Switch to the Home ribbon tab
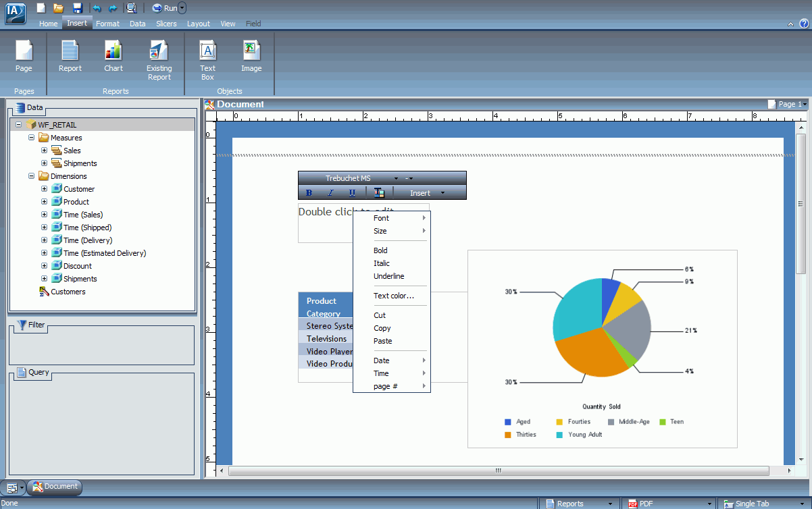Image resolution: width=812 pixels, height=509 pixels. click(48, 24)
